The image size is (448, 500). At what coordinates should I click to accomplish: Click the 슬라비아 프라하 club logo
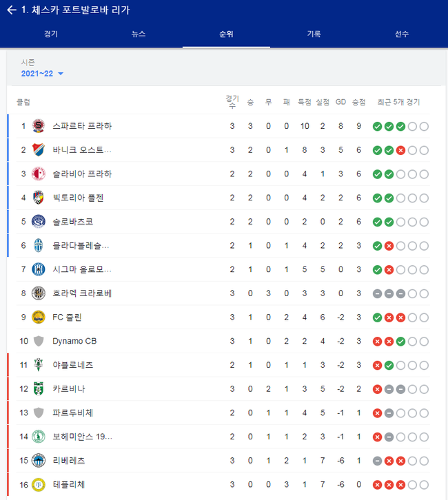(39, 174)
